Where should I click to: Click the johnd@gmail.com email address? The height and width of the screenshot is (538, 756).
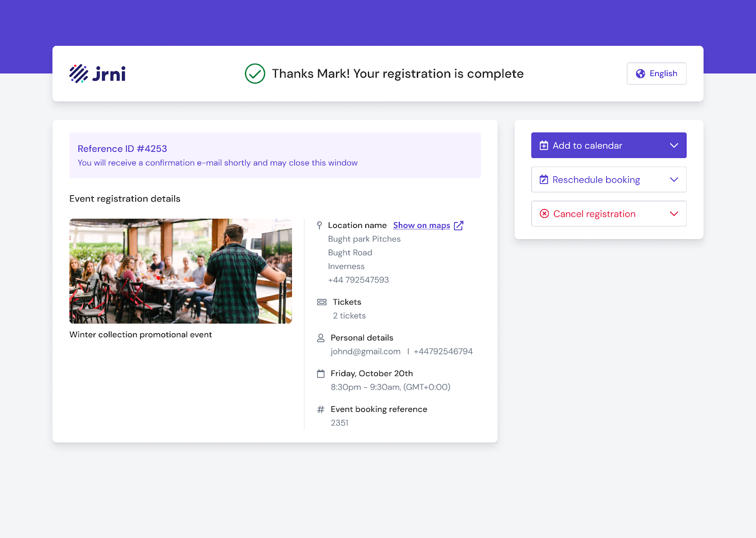[366, 352]
